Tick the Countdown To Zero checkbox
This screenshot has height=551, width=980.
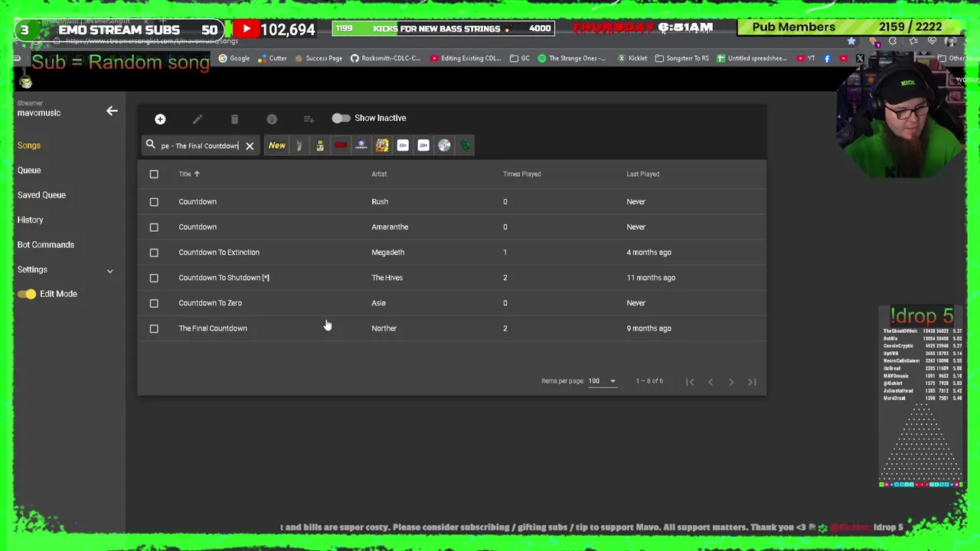tap(154, 303)
